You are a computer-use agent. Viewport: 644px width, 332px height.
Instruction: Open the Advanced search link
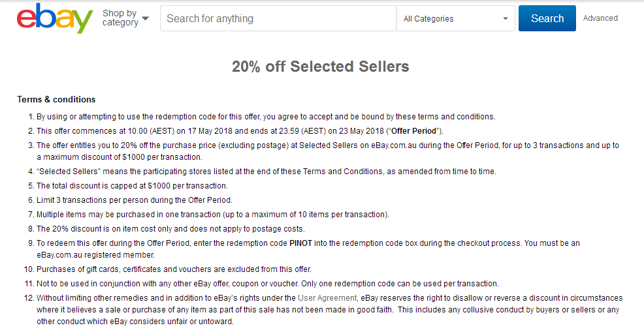click(x=600, y=18)
